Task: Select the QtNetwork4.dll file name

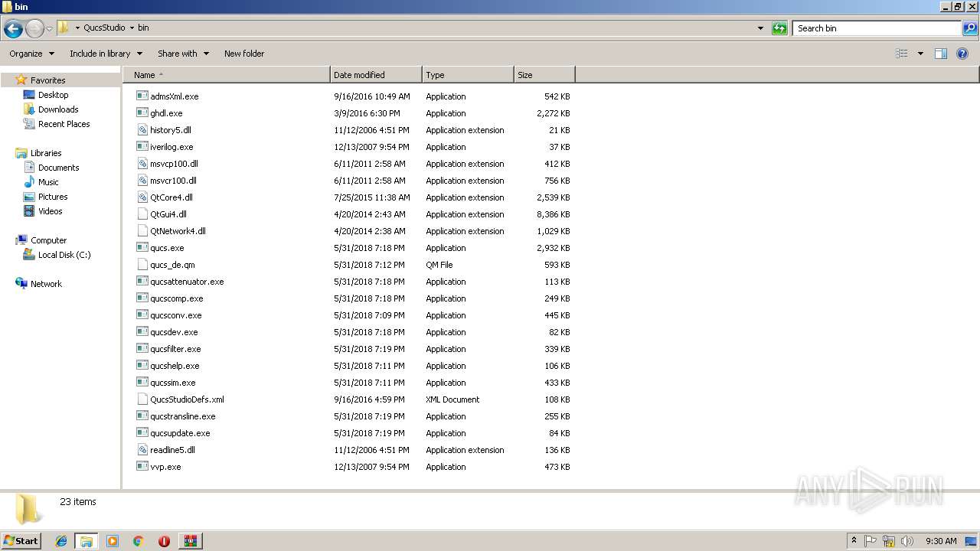Action: click(x=178, y=231)
